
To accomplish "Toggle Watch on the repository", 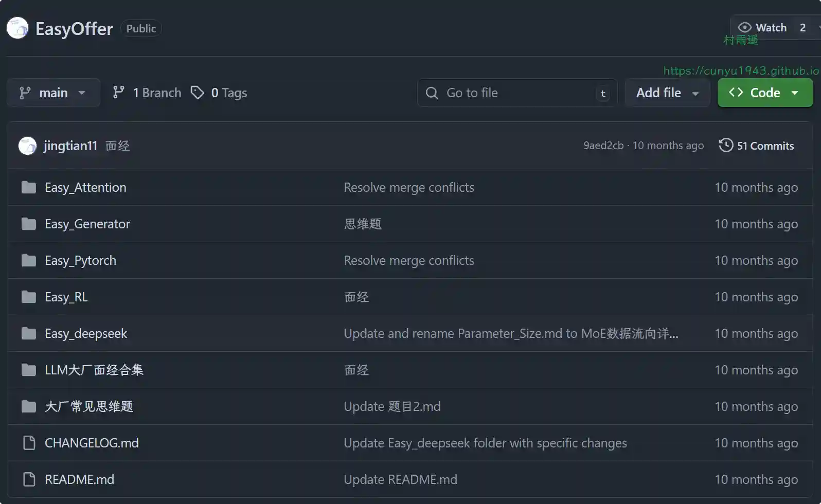I will (762, 28).
